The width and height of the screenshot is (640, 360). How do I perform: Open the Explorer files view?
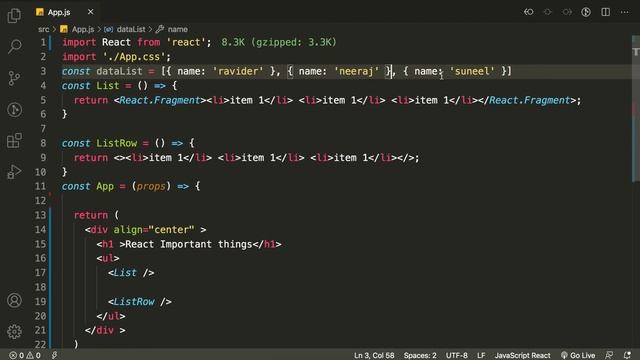14,16
